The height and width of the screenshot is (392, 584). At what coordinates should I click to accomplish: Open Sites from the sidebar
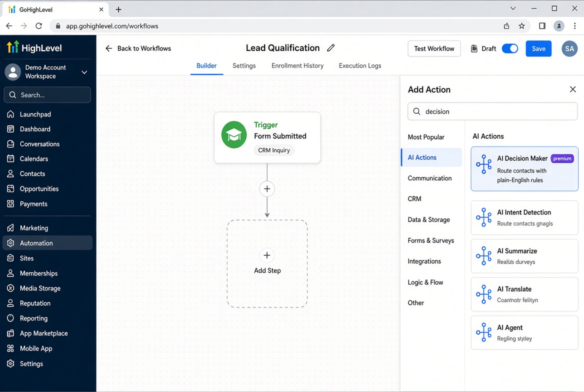[x=26, y=258]
